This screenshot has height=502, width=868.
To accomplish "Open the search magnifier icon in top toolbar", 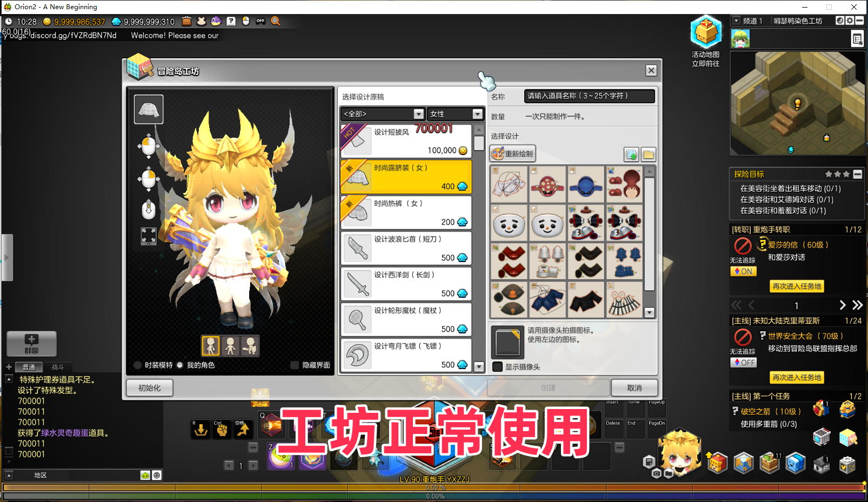I will click(276, 22).
